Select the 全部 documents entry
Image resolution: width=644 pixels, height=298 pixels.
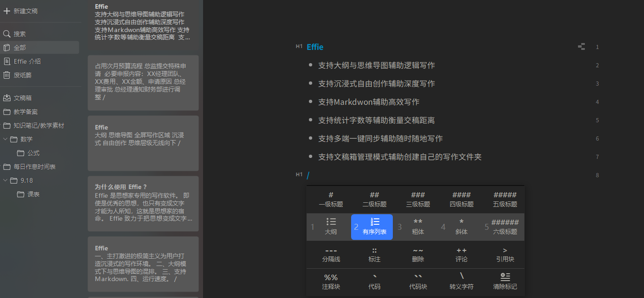coord(40,48)
